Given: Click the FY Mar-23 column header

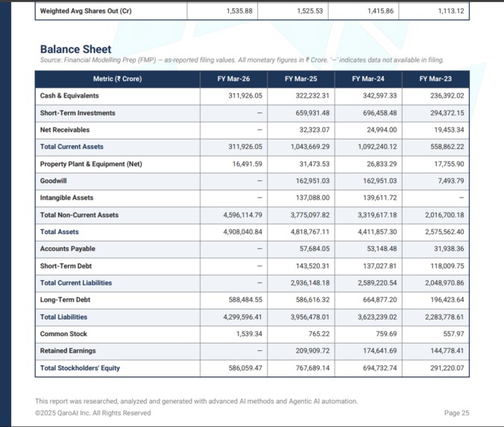Looking at the screenshot, I should point(435,79).
